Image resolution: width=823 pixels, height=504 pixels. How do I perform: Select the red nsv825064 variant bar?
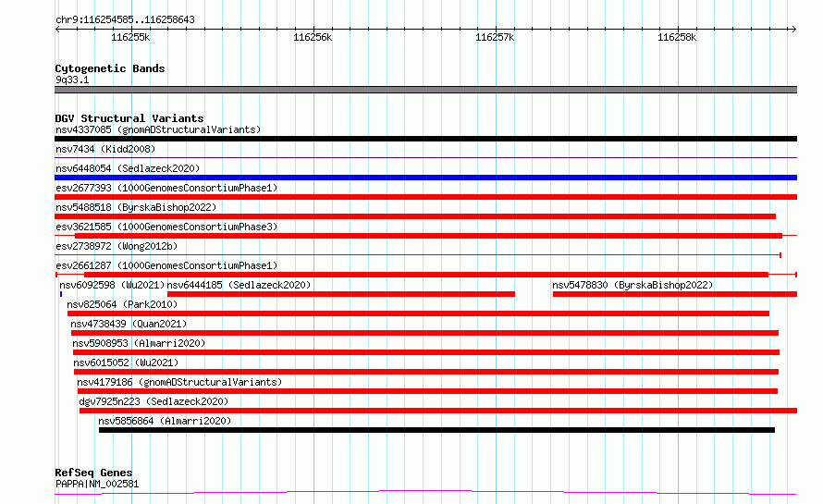pyautogui.click(x=418, y=313)
